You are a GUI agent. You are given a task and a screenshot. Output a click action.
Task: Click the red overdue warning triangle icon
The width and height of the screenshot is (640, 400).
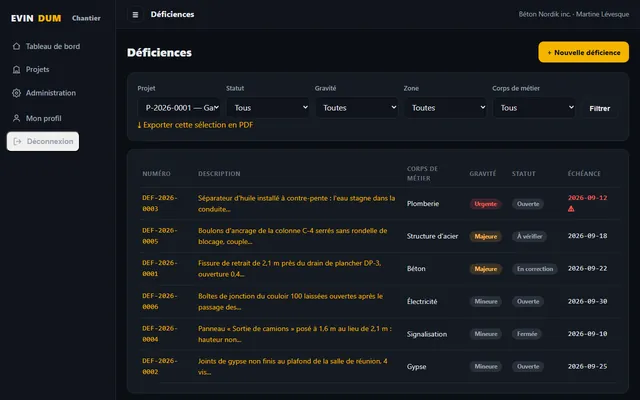coord(571,209)
